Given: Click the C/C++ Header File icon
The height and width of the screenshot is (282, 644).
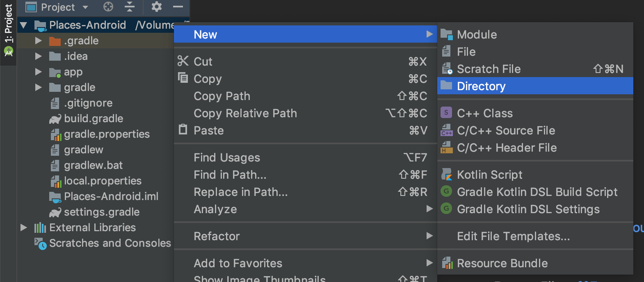Looking at the screenshot, I should (446, 148).
